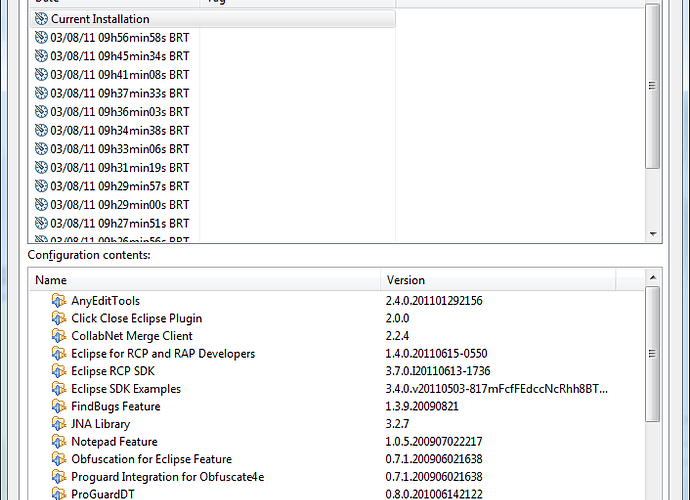690x500 pixels.
Task: Click version 1.4.0.20110615-0550
Action: click(x=437, y=353)
